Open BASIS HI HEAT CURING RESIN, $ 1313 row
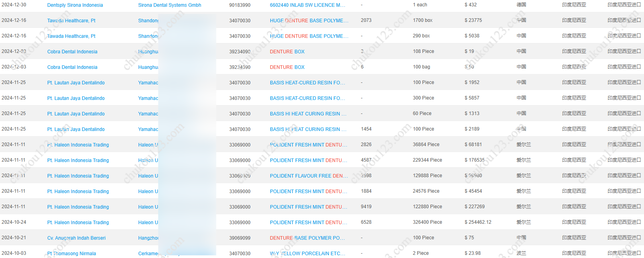The width and height of the screenshot is (644, 258). click(x=308, y=114)
